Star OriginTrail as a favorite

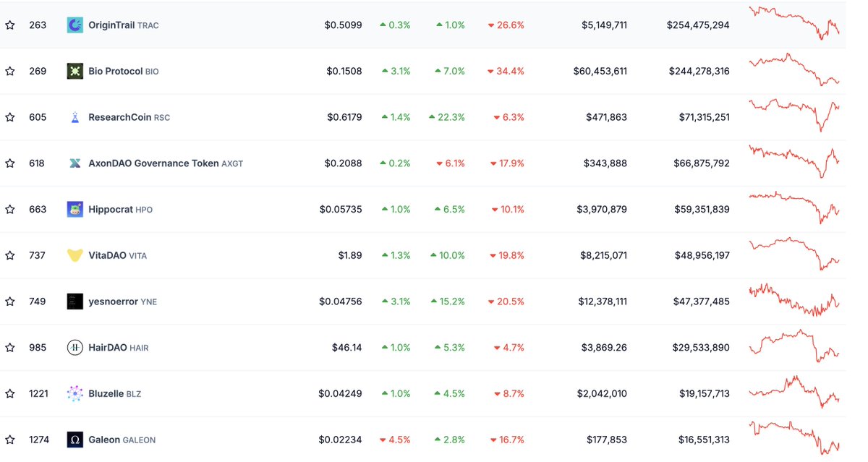click(x=10, y=25)
